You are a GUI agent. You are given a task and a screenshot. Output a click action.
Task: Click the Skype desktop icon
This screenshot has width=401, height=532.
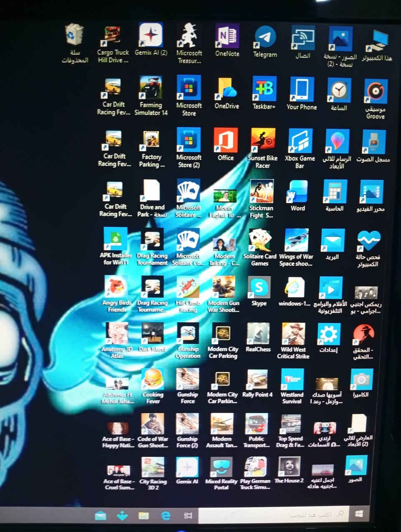259,288
